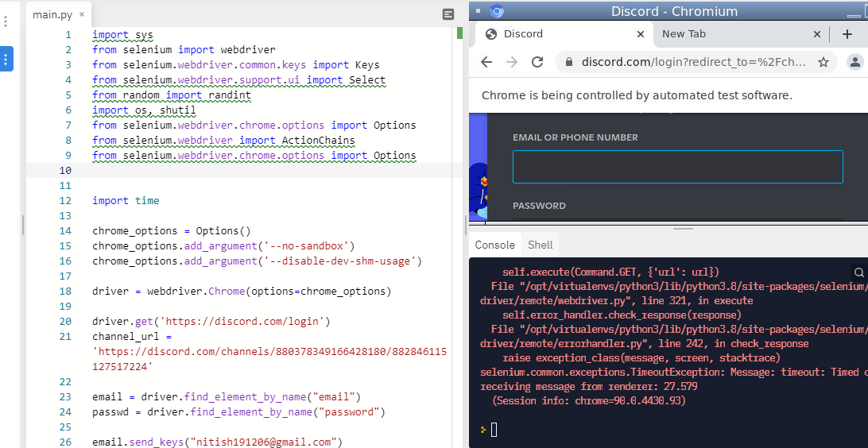Close the Discord browser tab

click(x=641, y=34)
